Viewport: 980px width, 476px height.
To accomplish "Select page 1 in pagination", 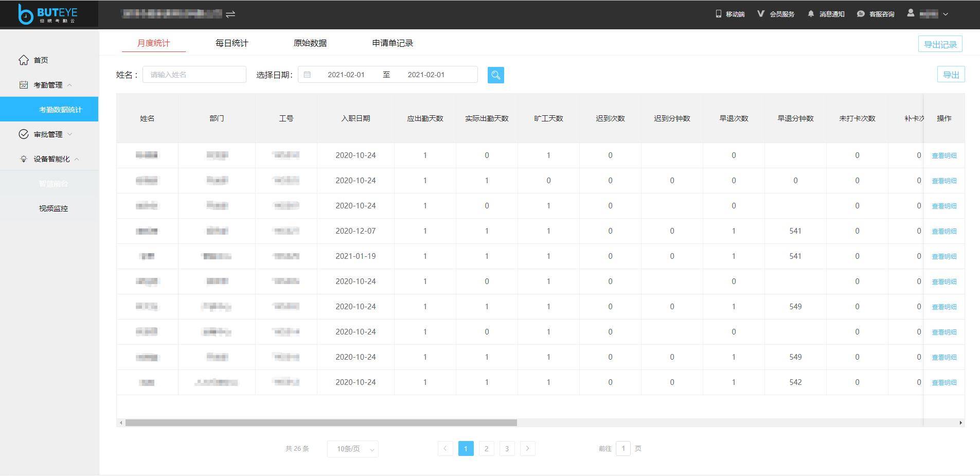I will tap(466, 449).
